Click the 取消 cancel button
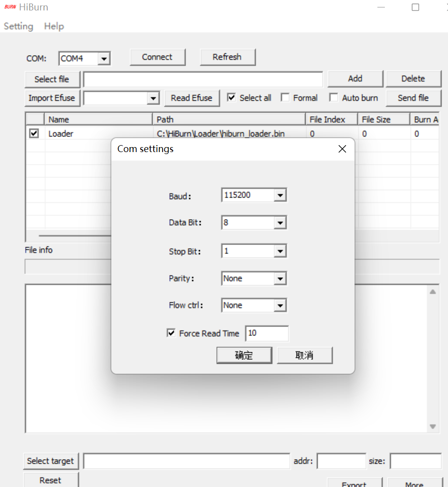The width and height of the screenshot is (448, 487). tap(304, 355)
